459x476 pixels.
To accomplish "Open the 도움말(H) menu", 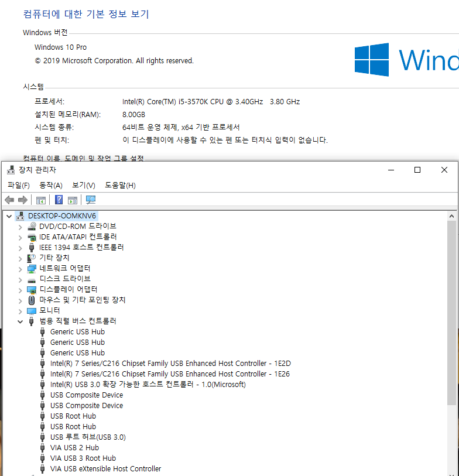I will pyautogui.click(x=120, y=185).
